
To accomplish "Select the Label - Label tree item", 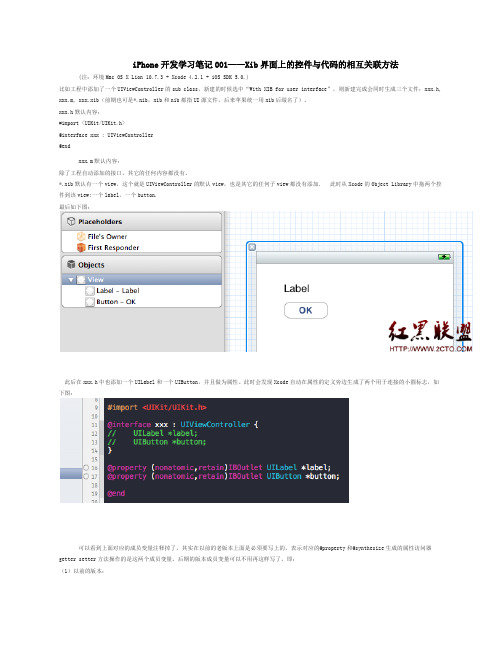I will 118,291.
